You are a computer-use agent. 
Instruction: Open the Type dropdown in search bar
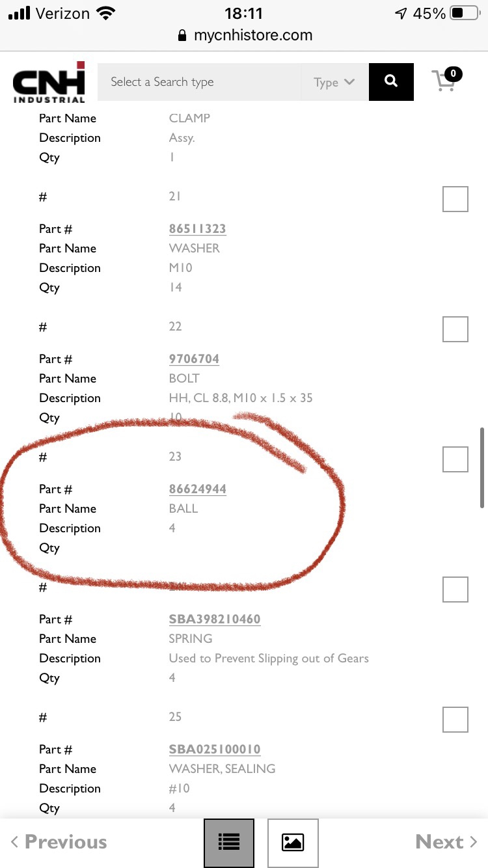coord(334,82)
